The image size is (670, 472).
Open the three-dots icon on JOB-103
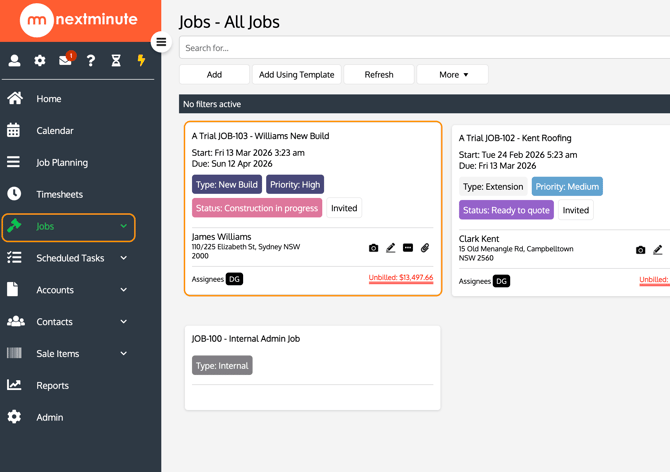click(x=408, y=248)
